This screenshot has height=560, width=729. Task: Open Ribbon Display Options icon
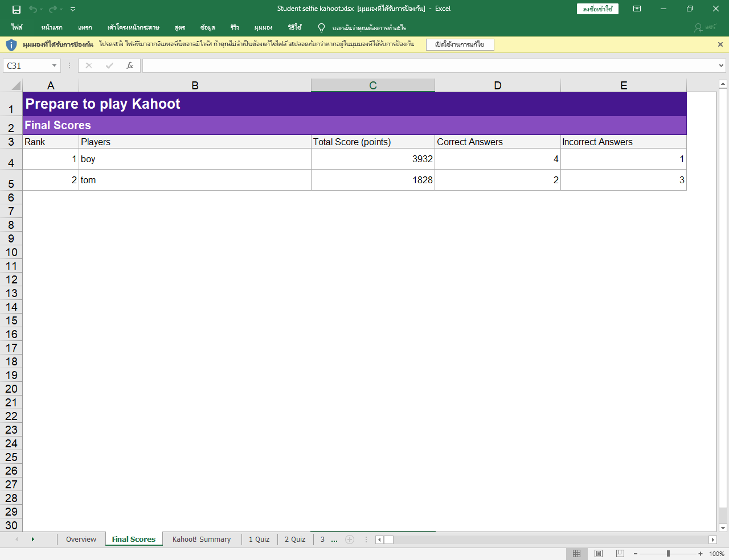pyautogui.click(x=637, y=9)
